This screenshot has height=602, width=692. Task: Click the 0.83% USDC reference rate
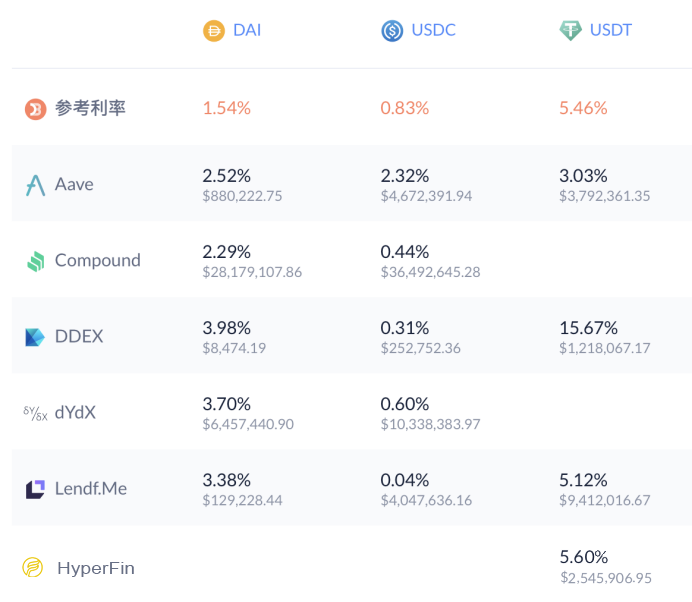pos(405,108)
